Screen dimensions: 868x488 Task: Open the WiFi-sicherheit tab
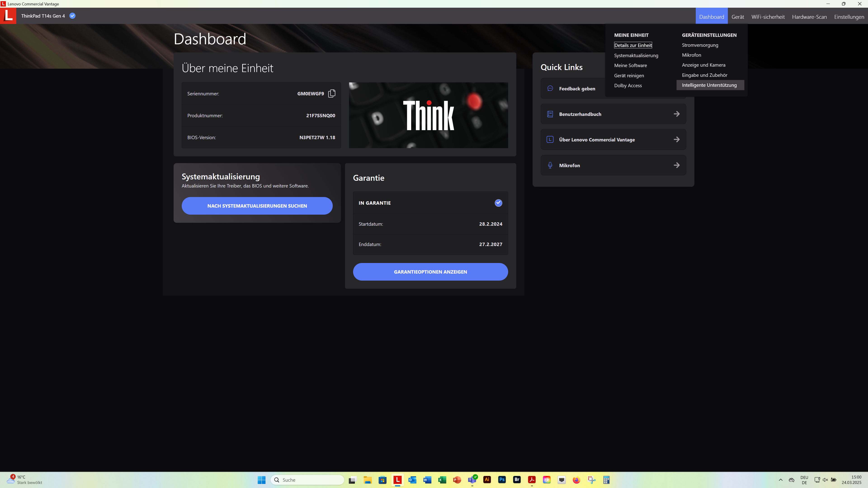coord(768,16)
